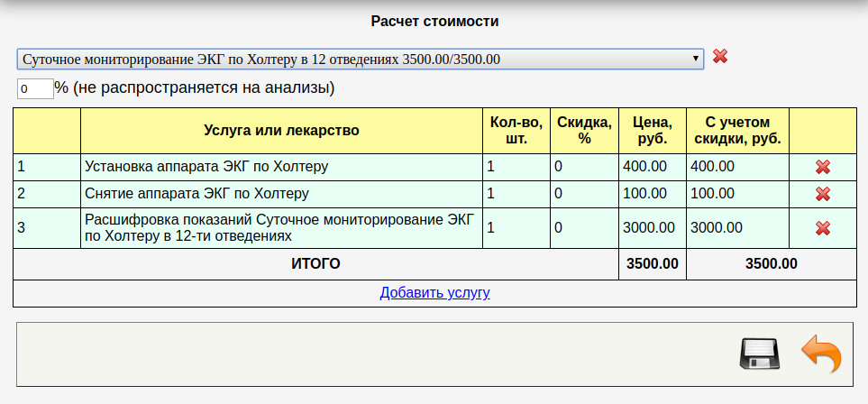Click the 'Скидка, %' column header

(x=584, y=131)
